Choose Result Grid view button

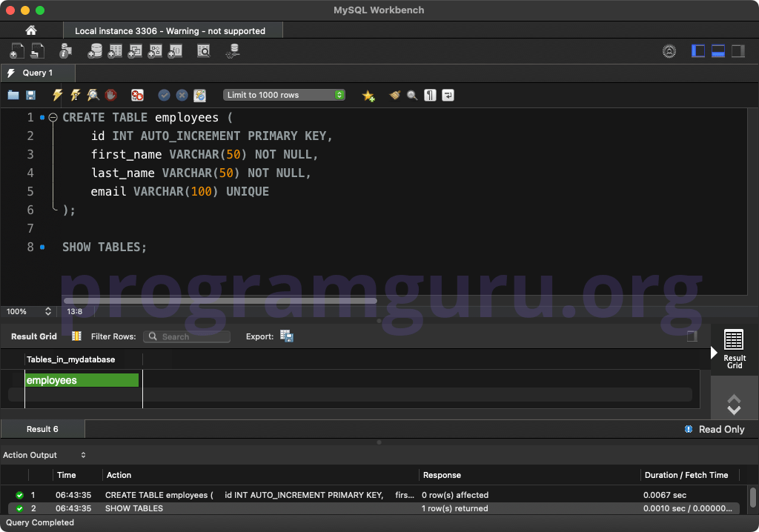click(x=734, y=350)
